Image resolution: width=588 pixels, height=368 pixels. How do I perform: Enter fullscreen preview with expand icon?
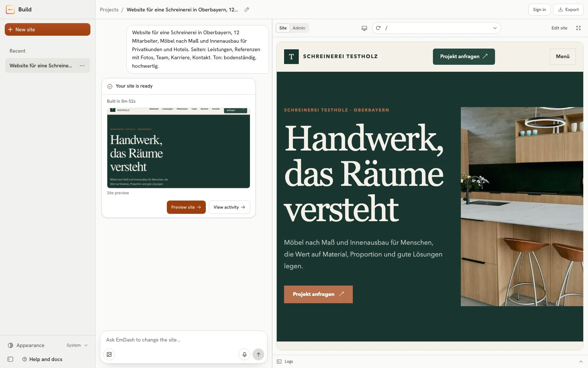click(578, 28)
